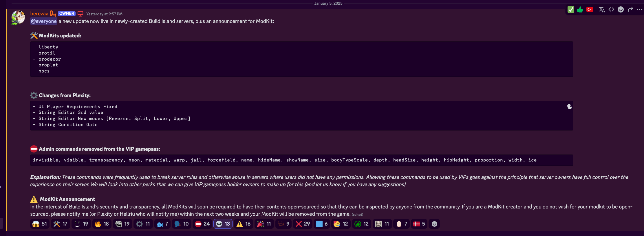644x236 pixels.
Task: Click the berezaa username
Action: coord(39,14)
